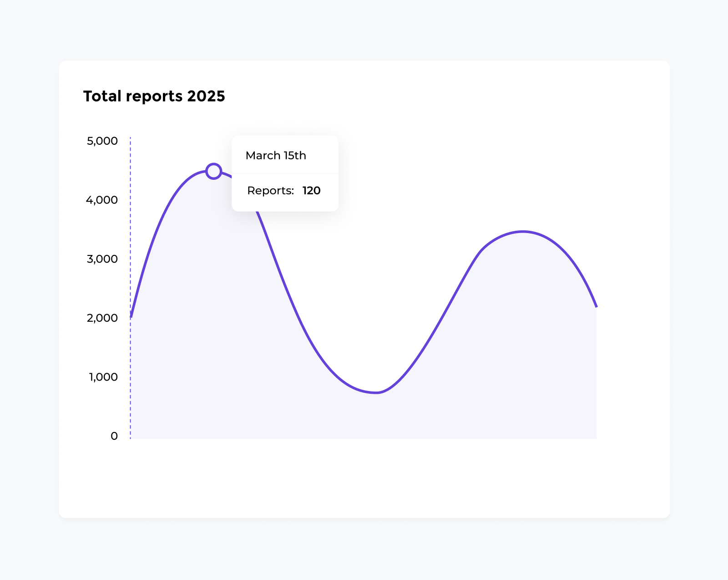This screenshot has width=728, height=580.
Task: Click the divider line inside the tooltip
Action: (x=285, y=173)
